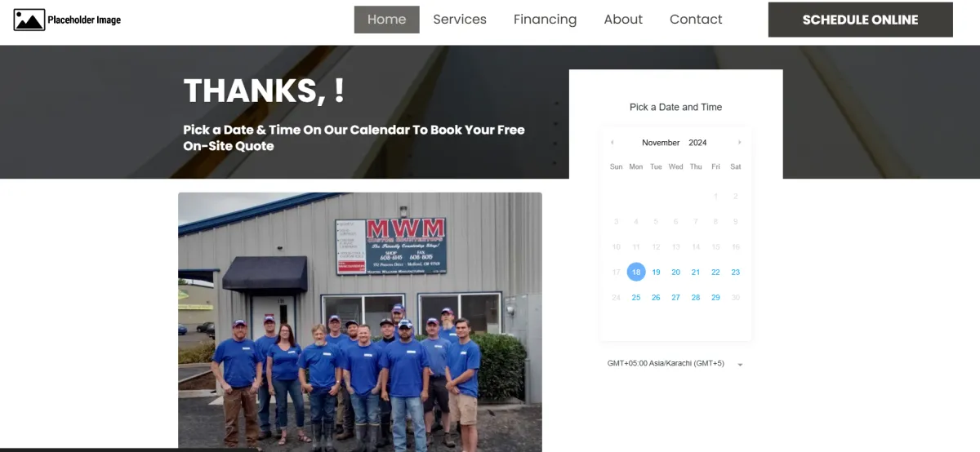Open the Home menu item
Viewport: 980px width, 452px height.
tap(386, 20)
